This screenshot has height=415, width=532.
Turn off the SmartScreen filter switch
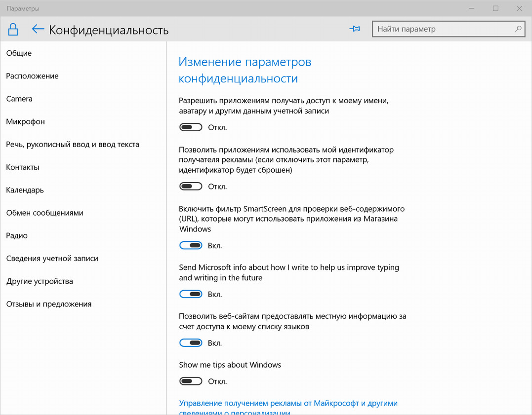tap(191, 245)
